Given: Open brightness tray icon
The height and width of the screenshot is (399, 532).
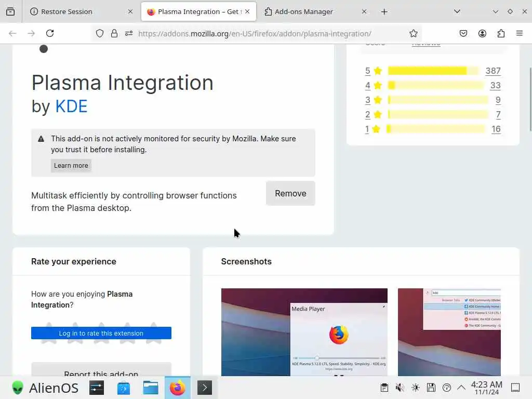Looking at the screenshot, I should [x=416, y=388].
